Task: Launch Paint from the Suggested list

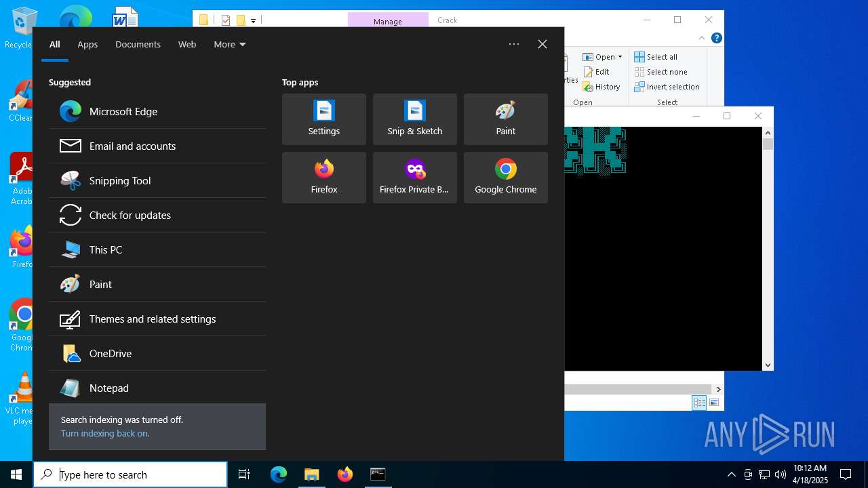Action: coord(157,284)
